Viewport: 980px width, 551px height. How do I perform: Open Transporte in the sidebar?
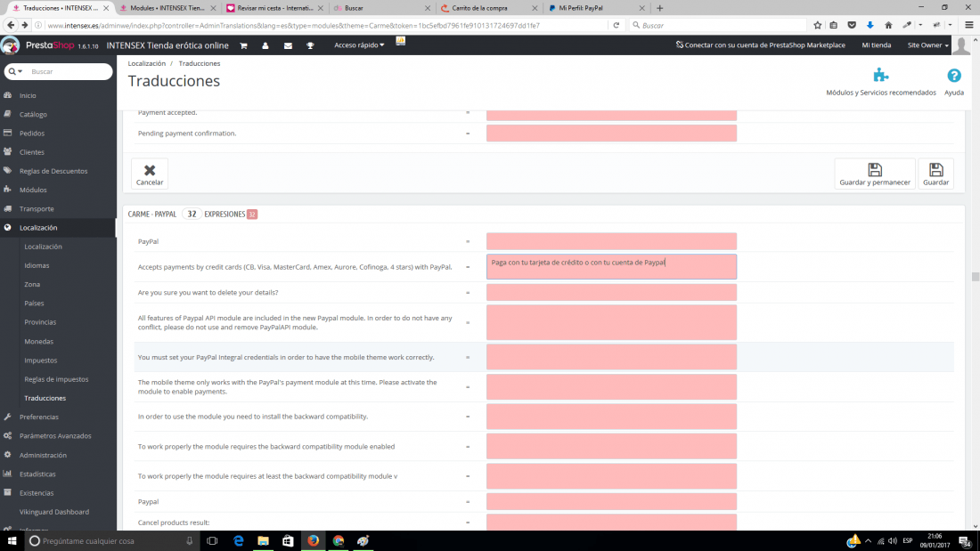coord(37,208)
